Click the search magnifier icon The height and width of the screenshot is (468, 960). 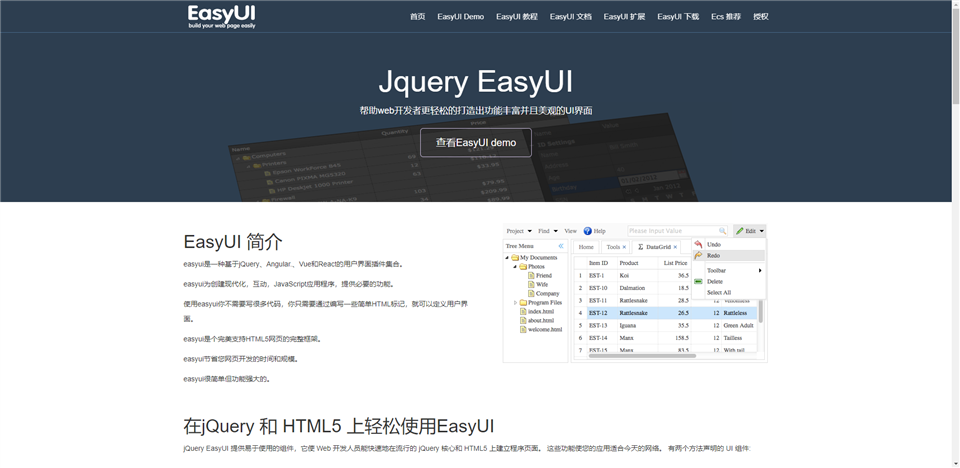722,231
